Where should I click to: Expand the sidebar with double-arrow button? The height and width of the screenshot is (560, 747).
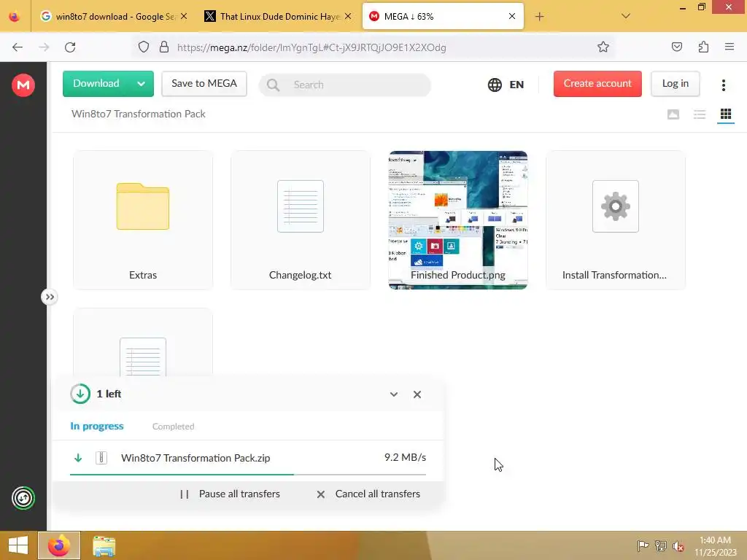click(x=50, y=297)
